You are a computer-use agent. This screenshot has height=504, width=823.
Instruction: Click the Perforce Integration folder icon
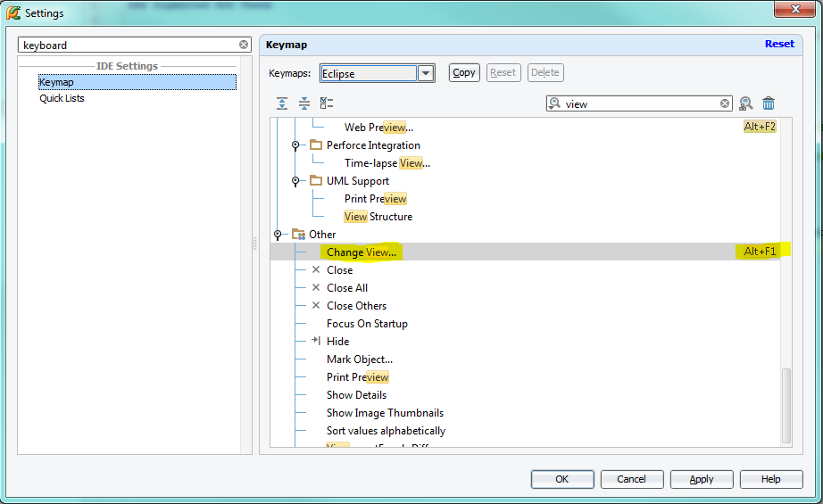(315, 145)
